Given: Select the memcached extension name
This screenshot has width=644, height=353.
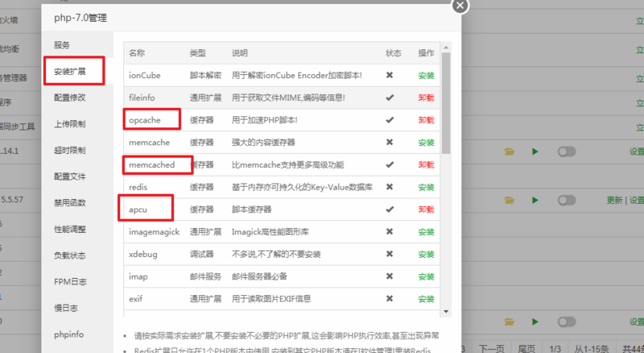Looking at the screenshot, I should [x=151, y=164].
